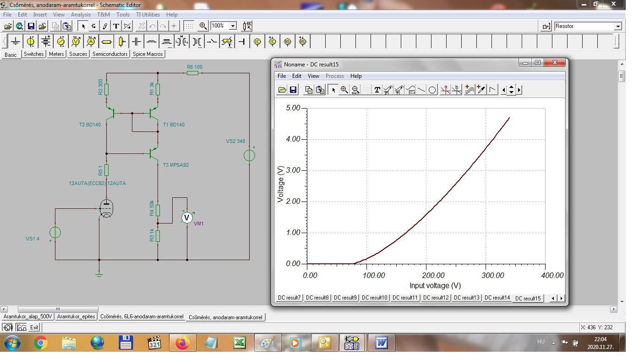Click the Exit button in status bar

[34, 327]
